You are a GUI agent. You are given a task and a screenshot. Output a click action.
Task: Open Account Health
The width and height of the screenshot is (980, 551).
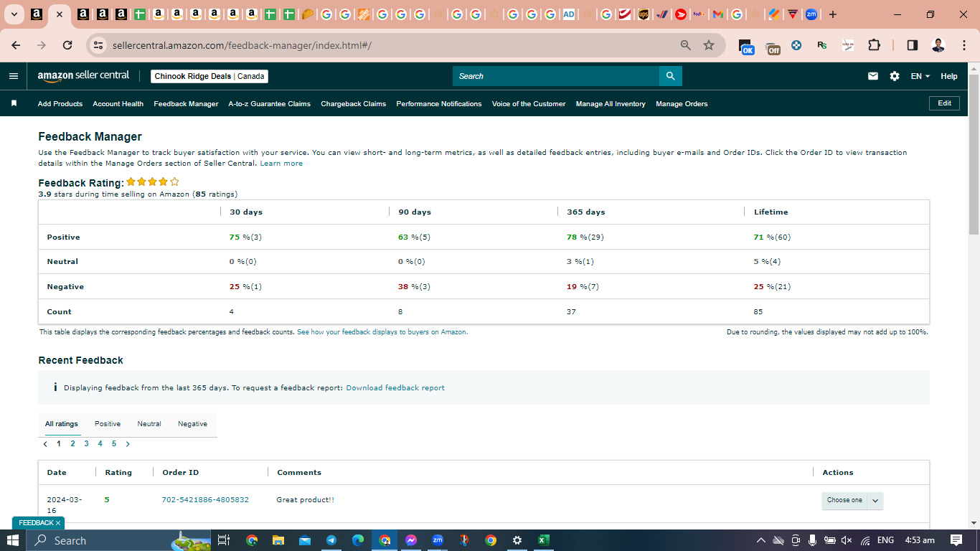118,104
